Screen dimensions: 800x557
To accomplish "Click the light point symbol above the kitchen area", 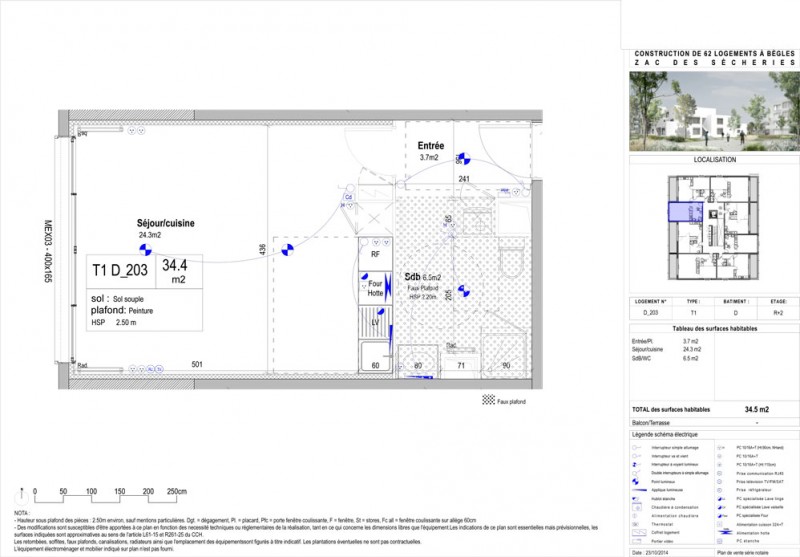I will click(x=287, y=249).
